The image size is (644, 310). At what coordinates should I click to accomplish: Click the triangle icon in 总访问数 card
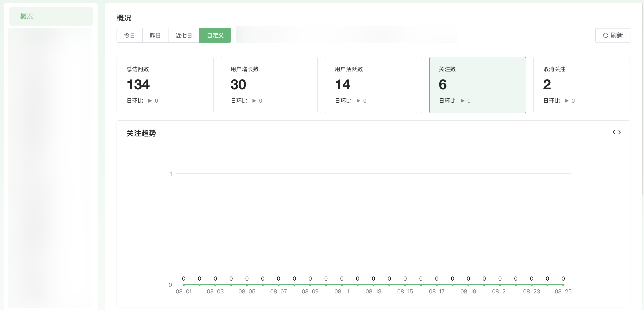pyautogui.click(x=150, y=101)
